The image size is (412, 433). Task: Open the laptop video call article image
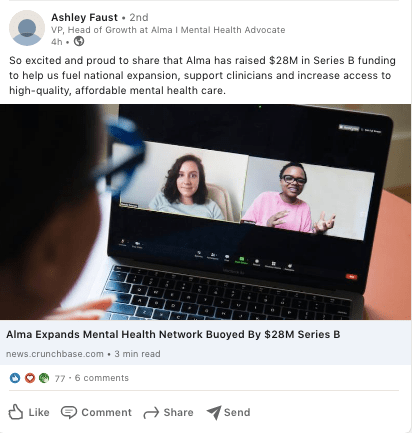[x=205, y=212]
